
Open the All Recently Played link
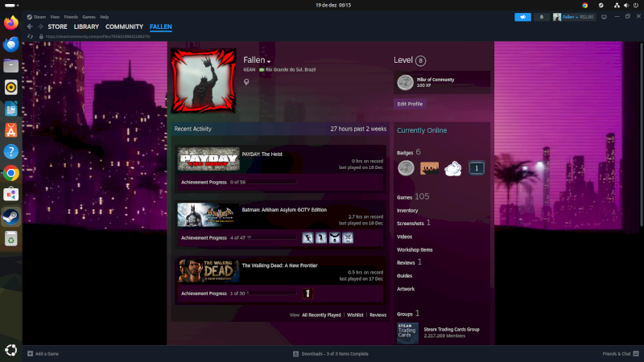[321, 315]
